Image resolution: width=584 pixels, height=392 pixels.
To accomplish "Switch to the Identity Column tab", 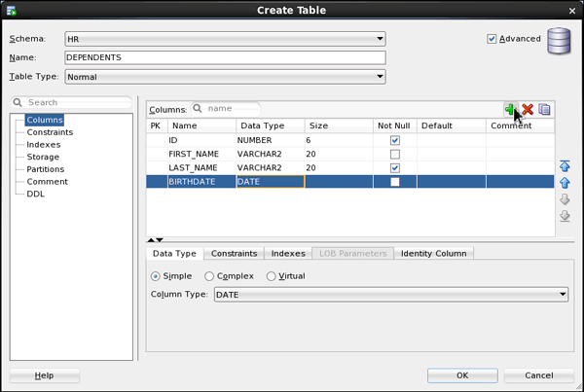I will (x=434, y=254).
